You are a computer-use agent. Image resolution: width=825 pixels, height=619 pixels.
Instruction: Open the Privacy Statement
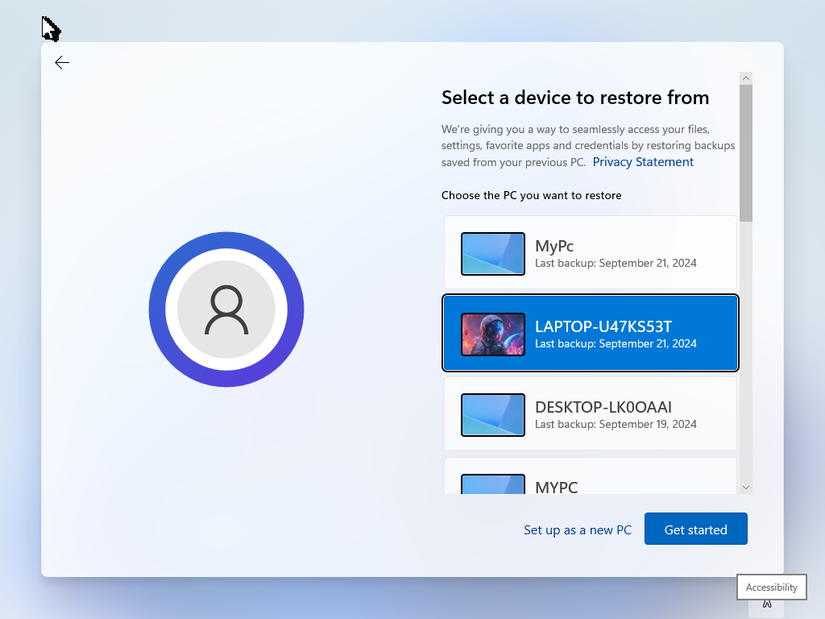pyautogui.click(x=643, y=161)
